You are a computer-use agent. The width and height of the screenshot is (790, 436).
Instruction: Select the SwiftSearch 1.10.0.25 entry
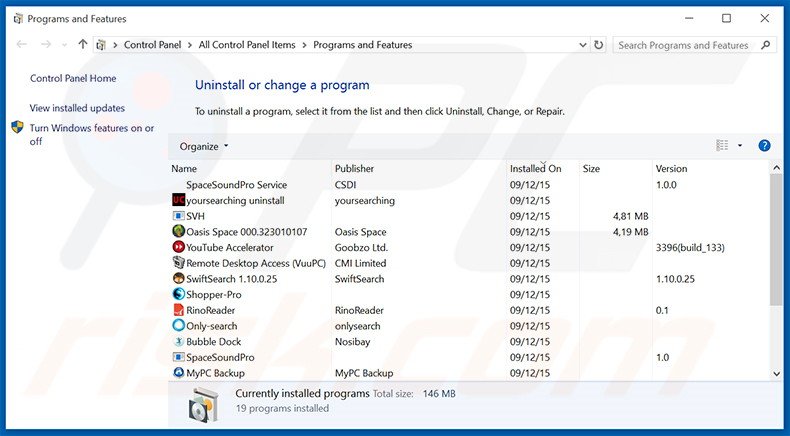pos(231,279)
